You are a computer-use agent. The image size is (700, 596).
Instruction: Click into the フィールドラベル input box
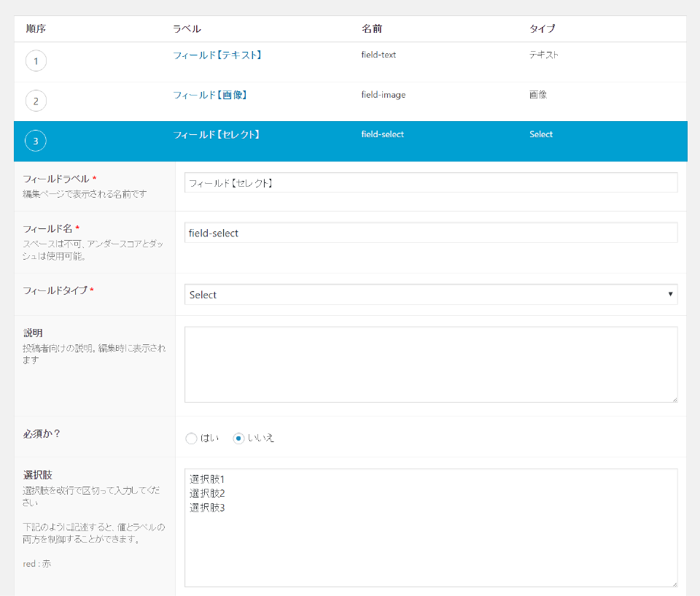tap(430, 183)
